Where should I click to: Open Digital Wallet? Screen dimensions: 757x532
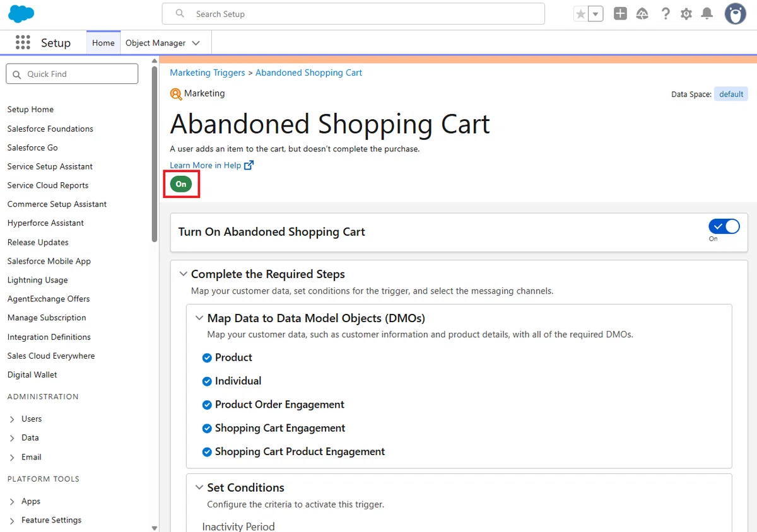click(32, 375)
